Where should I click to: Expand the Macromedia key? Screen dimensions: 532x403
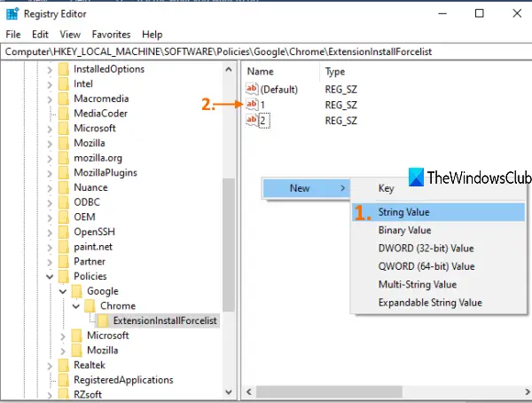50,99
